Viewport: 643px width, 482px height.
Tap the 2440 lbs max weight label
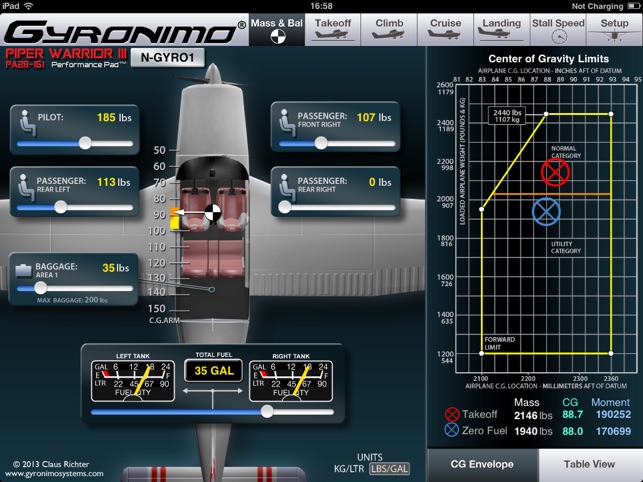tap(507, 116)
